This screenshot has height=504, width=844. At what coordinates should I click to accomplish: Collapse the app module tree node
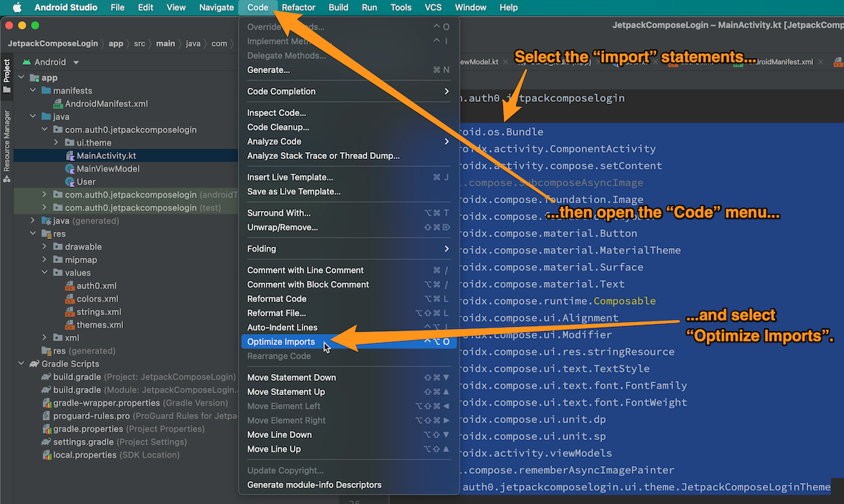(21, 78)
